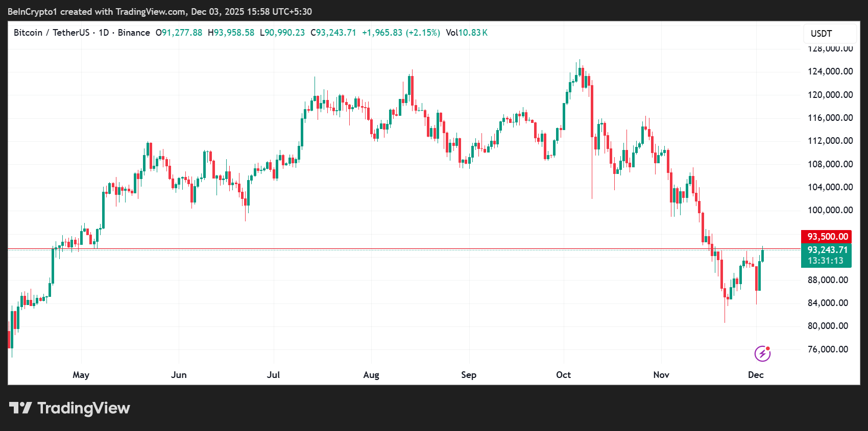Click the closing price value C93,243.71
Viewport: 868px width, 431px height.
(333, 33)
